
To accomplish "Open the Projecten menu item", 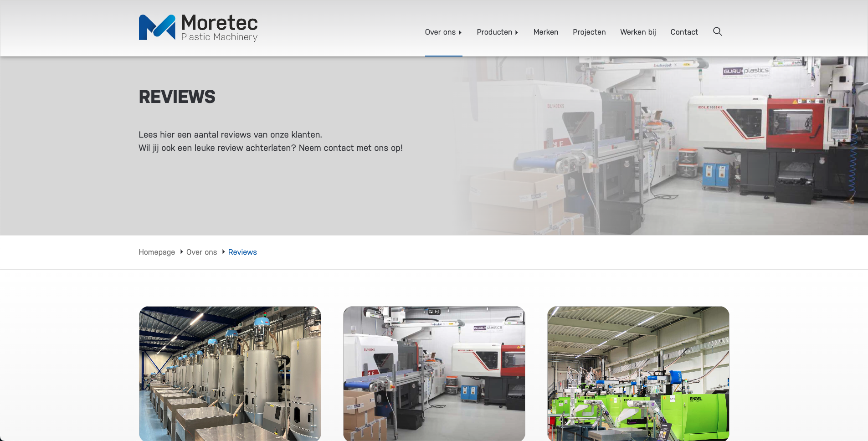I will click(589, 32).
